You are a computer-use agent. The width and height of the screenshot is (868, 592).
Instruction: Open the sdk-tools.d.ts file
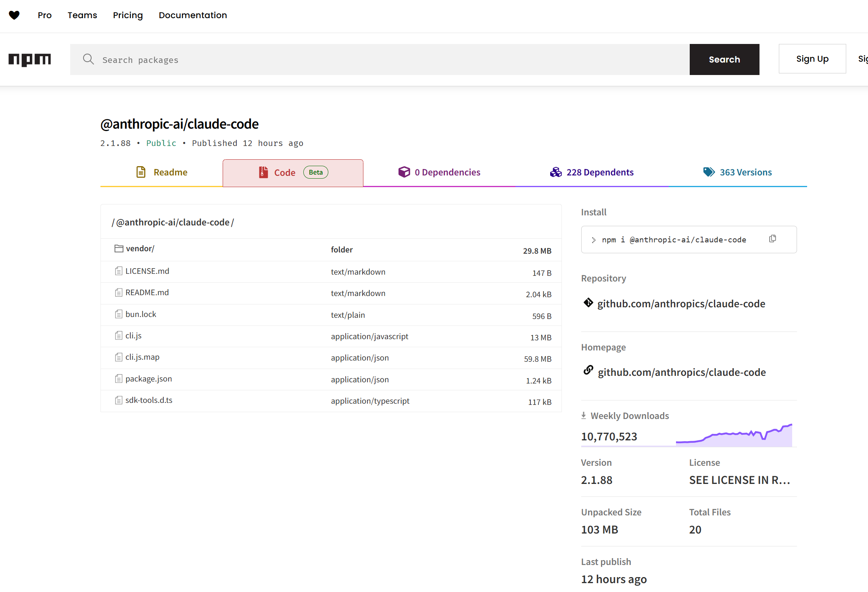click(149, 400)
